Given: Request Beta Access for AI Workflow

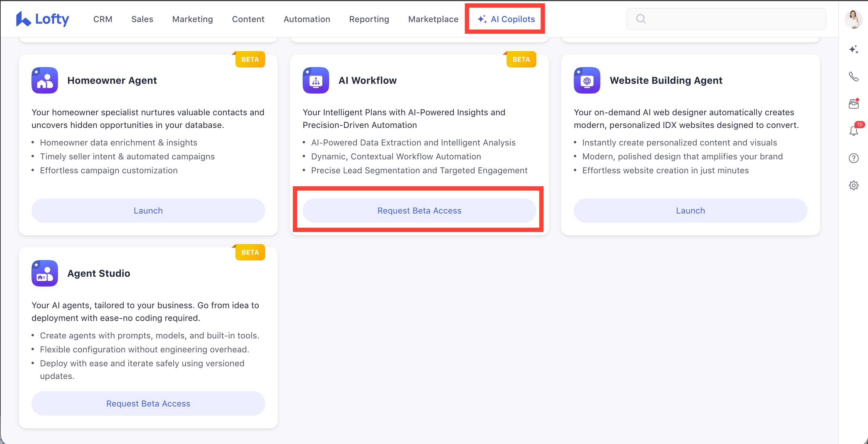Looking at the screenshot, I should click(x=419, y=211).
